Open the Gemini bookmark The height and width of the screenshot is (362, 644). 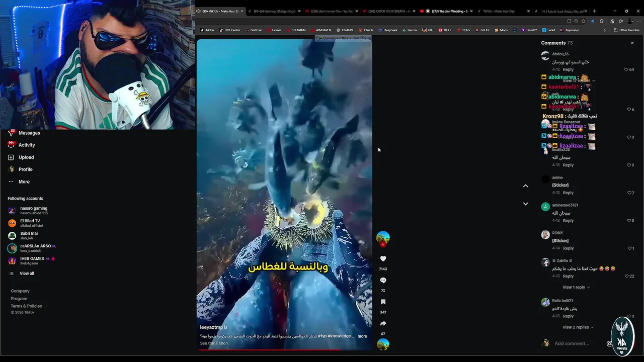[410, 30]
